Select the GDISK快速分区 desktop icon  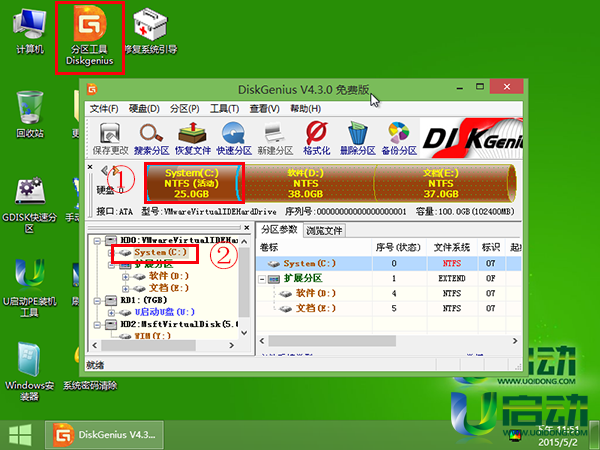tap(29, 204)
